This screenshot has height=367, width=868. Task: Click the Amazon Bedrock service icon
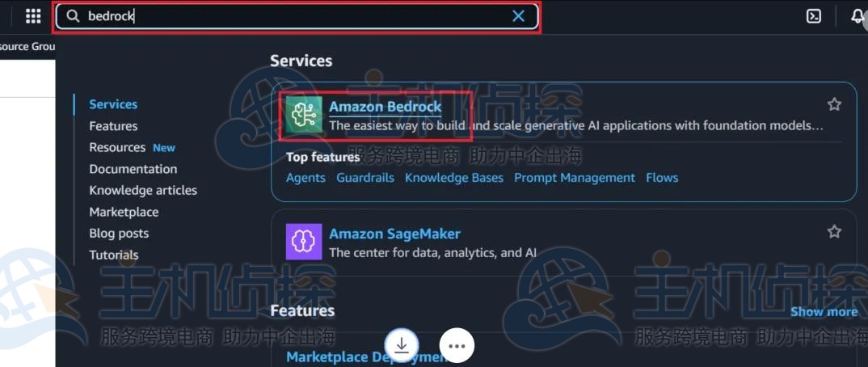point(304,115)
